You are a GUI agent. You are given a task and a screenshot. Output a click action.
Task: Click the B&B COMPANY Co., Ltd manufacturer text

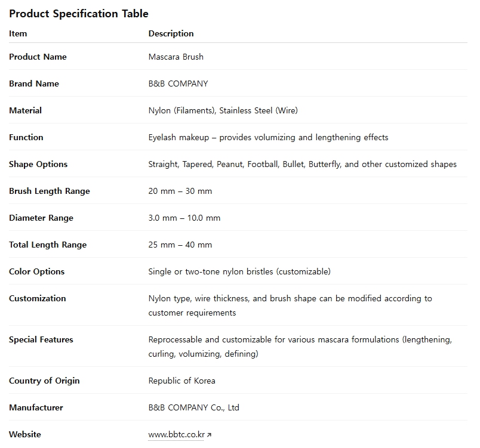coord(193,407)
